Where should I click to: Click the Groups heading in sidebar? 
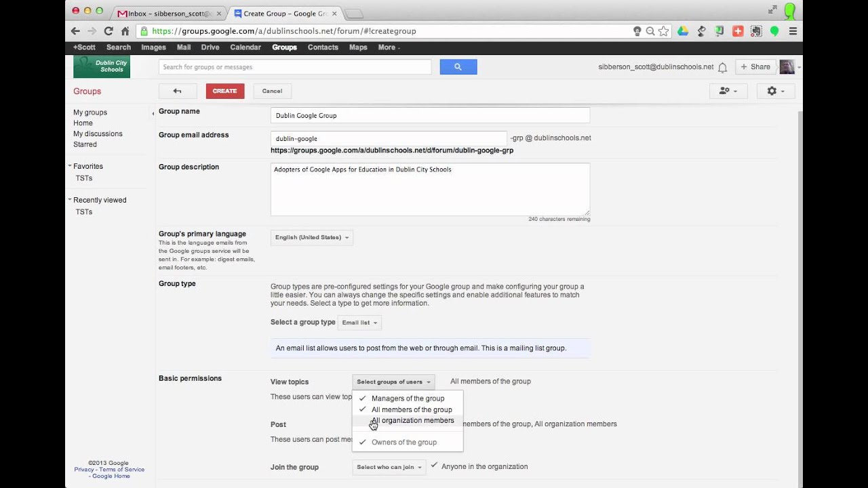(87, 91)
